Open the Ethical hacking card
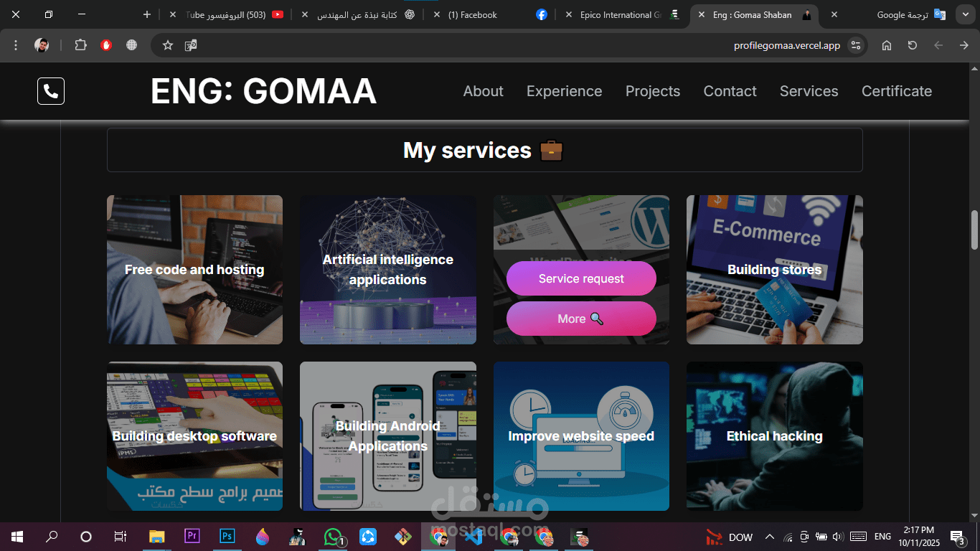Image resolution: width=980 pixels, height=551 pixels. tap(774, 436)
